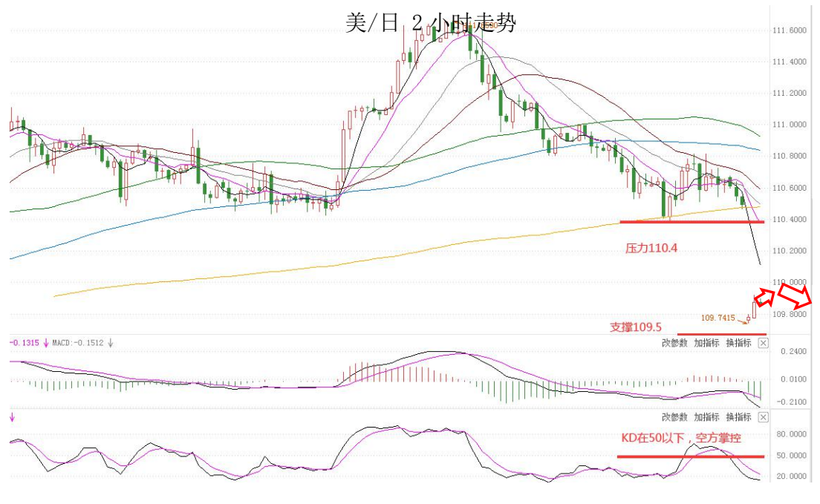Click the 110.8000 price axis label

coord(789,156)
